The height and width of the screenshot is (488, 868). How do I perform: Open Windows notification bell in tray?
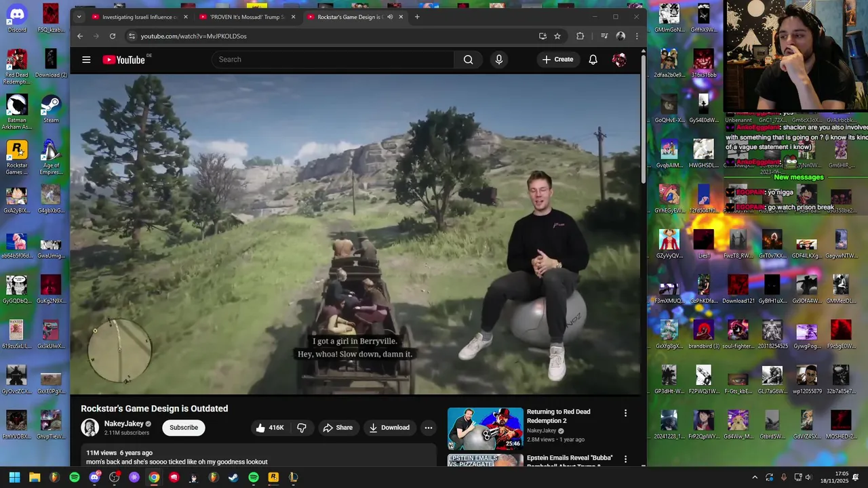[856, 477]
